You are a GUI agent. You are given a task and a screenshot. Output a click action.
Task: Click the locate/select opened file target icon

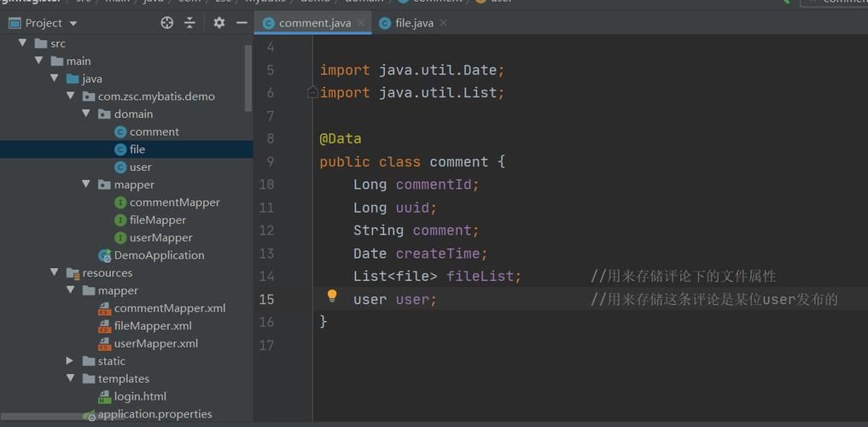pos(167,23)
